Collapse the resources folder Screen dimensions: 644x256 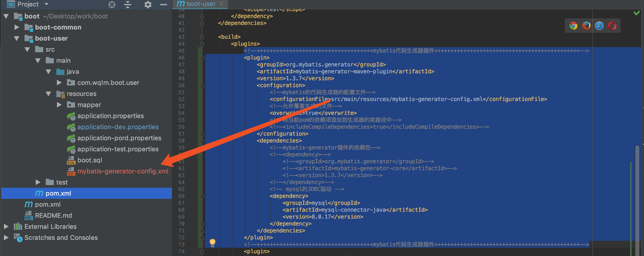(48, 94)
